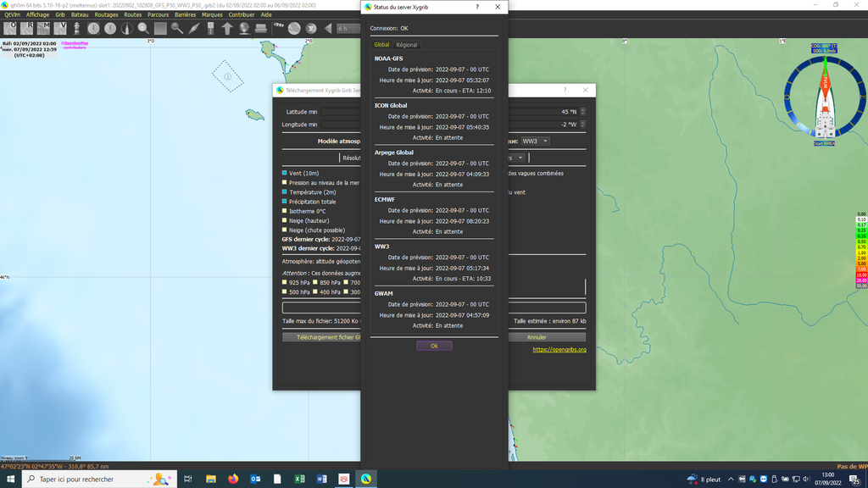Select the Global tab

[381, 45]
